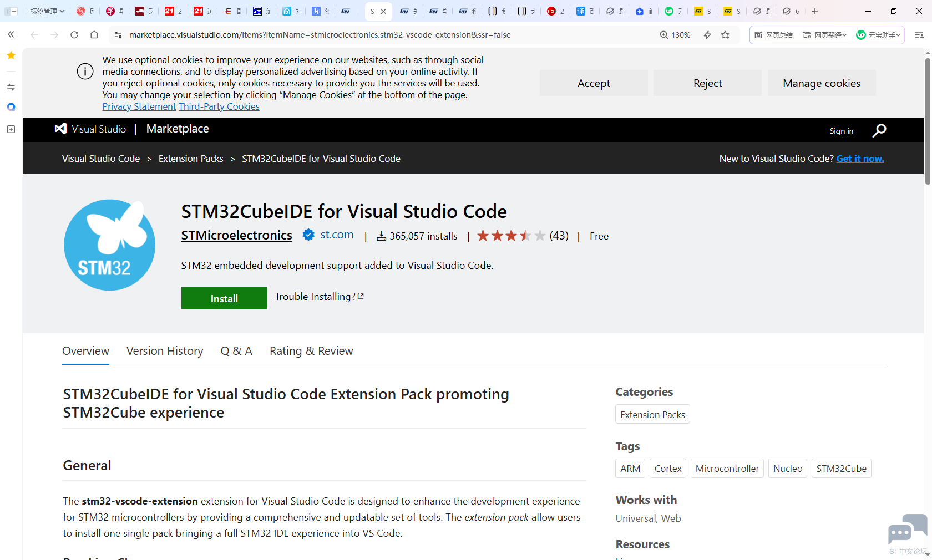Switch to the Rating & Review tab
Screen dimensions: 932x560
pos(311,351)
